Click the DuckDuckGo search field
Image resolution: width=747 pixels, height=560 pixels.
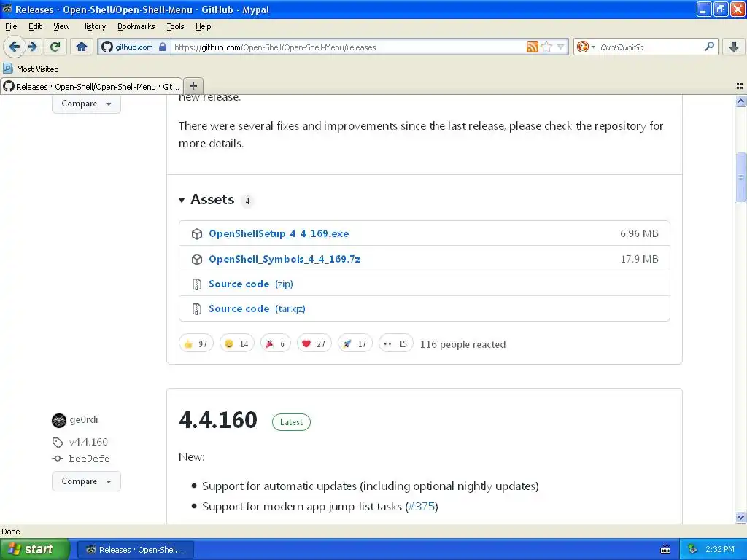[649, 47]
